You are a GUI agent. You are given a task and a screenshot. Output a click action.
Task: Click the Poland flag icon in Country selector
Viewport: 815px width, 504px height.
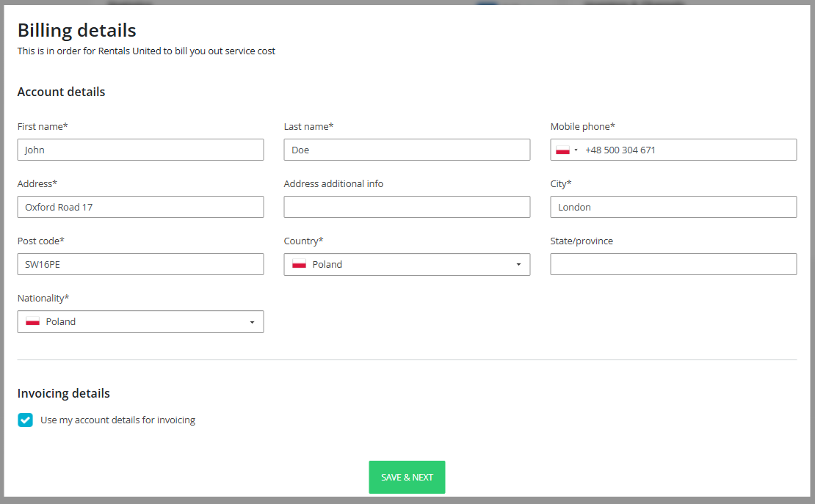click(x=299, y=264)
